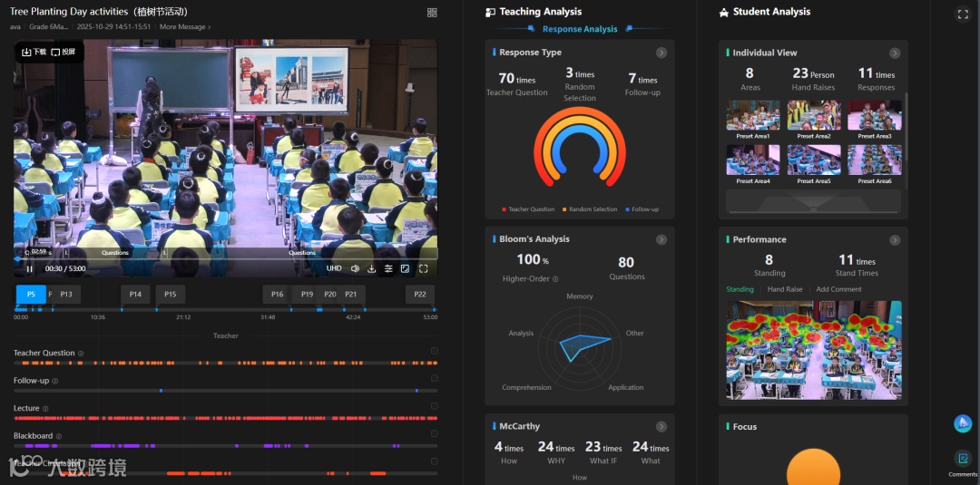
Task: Change the UHD video quality setting
Action: tap(334, 268)
